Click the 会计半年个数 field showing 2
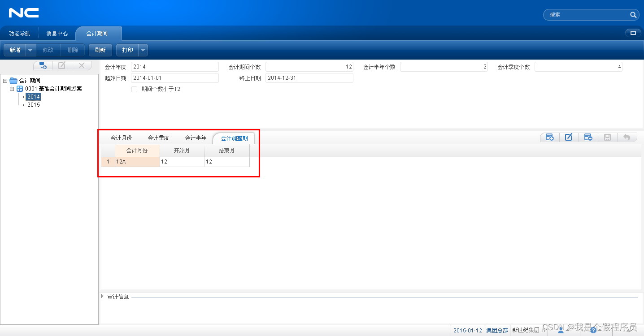The width and height of the screenshot is (644, 336). click(x=444, y=67)
